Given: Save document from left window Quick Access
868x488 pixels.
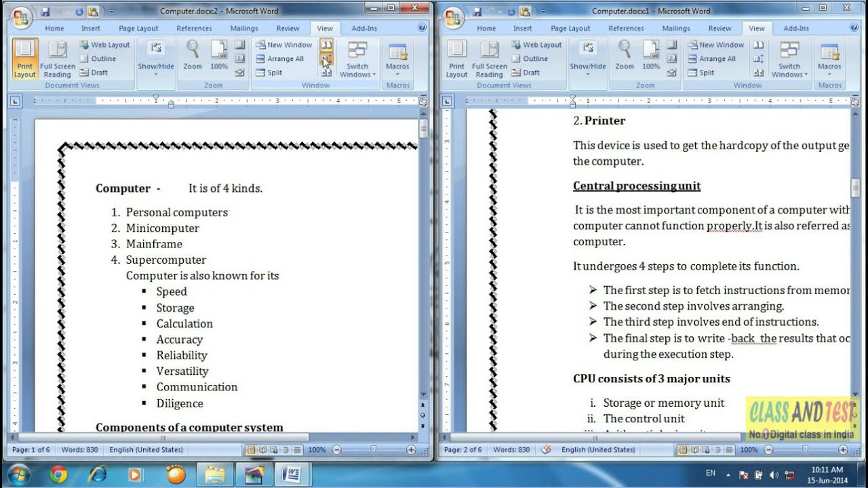Looking at the screenshot, I should [x=45, y=12].
